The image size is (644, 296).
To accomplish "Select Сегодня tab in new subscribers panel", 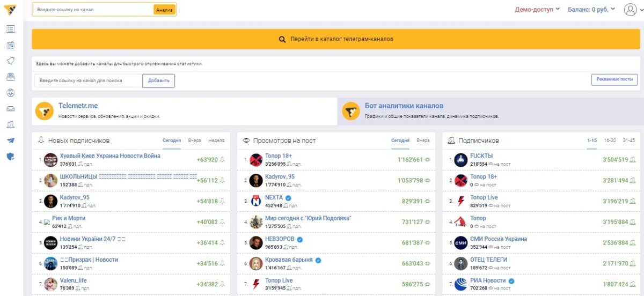I will point(172,140).
